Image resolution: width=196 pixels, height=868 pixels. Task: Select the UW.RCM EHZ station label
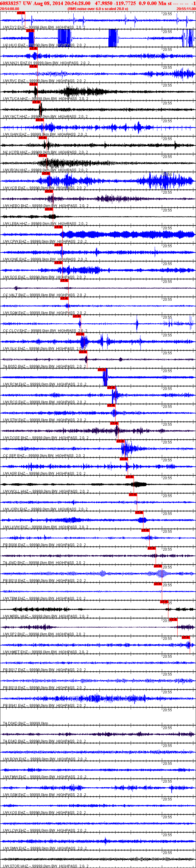[x=44, y=384]
